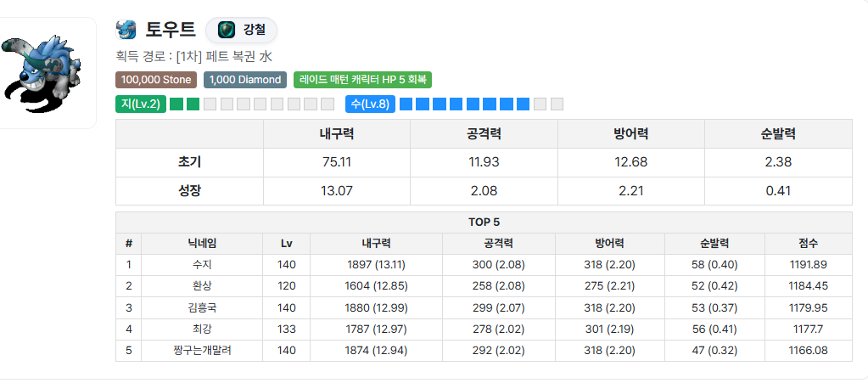The width and height of the screenshot is (868, 383).
Task: Click the first green earth level block
Action: click(176, 104)
